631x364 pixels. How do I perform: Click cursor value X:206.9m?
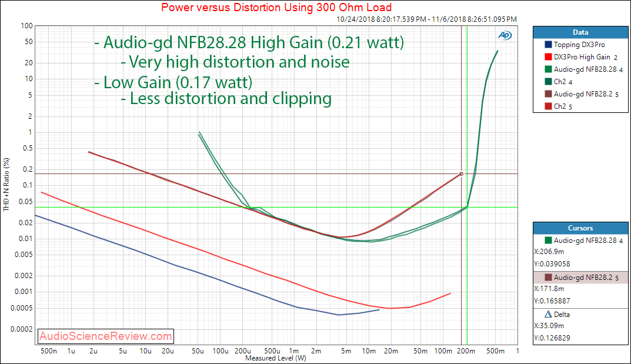point(549,252)
